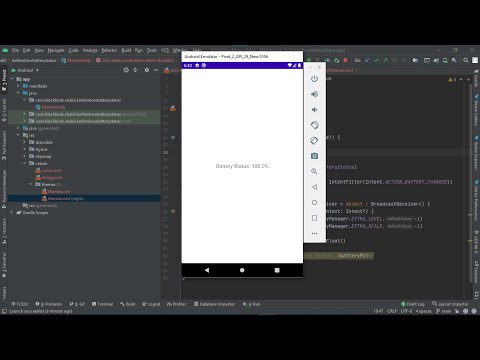
Task: Expand the Gradle Scripts node
Action: click(x=12, y=213)
